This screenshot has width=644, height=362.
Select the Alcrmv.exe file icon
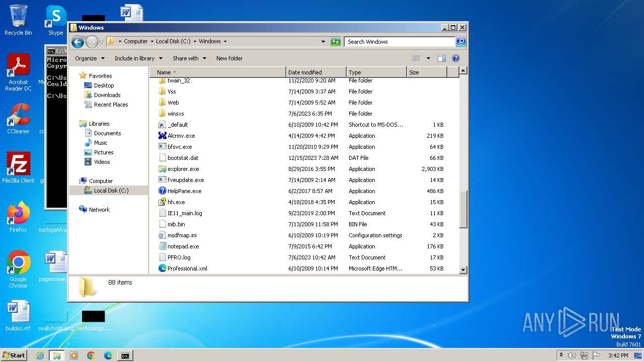point(162,136)
